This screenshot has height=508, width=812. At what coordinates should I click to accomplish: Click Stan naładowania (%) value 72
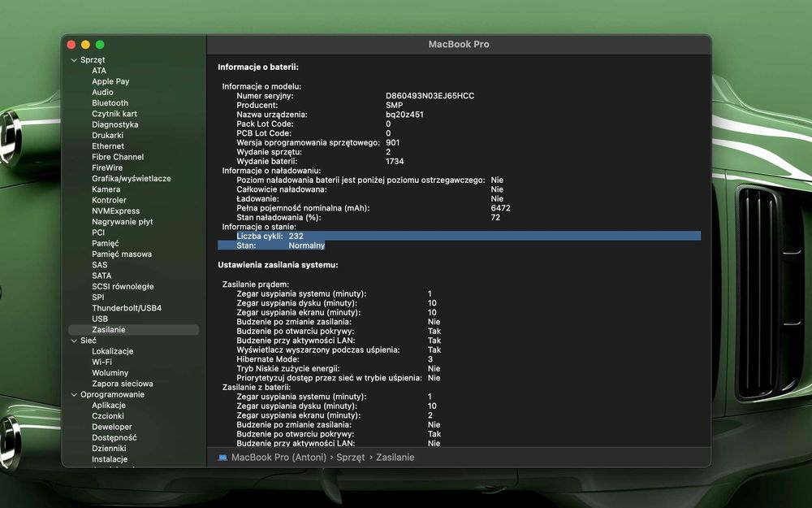pyautogui.click(x=495, y=217)
